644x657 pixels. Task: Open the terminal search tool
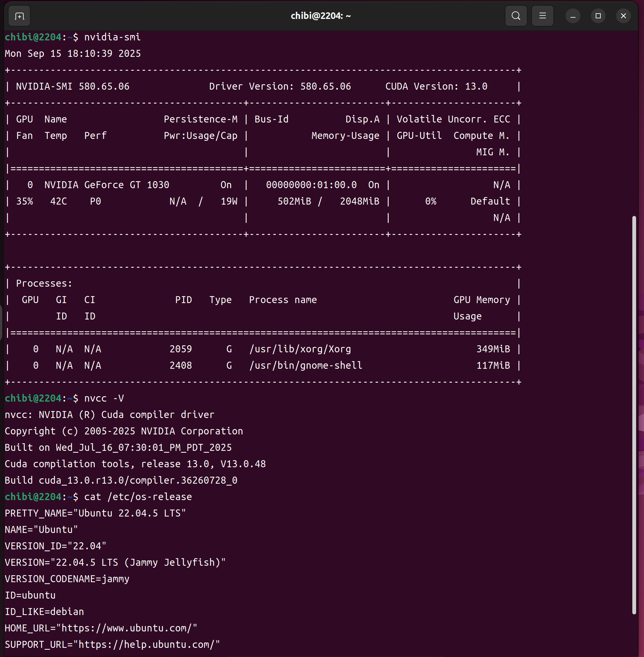coord(516,16)
